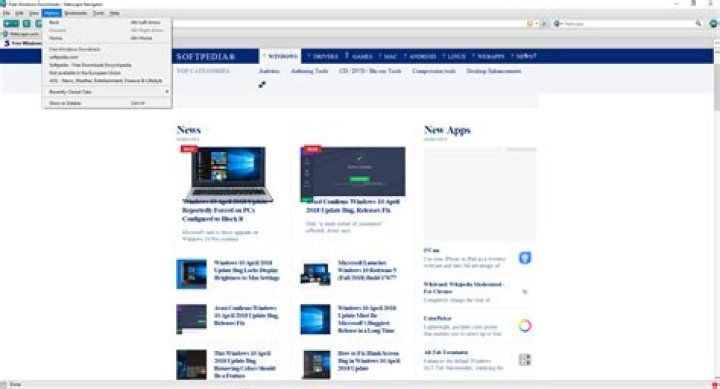Click the Go arrow button beside address bar
This screenshot has height=389, width=720.
[x=545, y=23]
